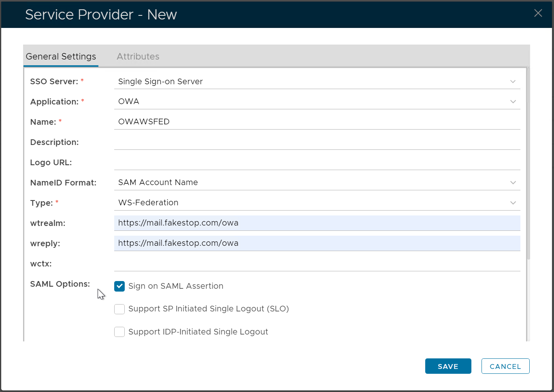Viewport: 554px width, 392px height.
Task: Focus the Description input field
Action: click(x=317, y=142)
